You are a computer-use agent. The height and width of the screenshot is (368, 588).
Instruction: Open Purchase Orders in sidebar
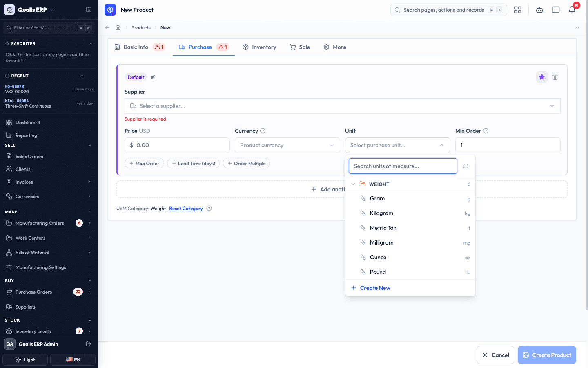[33, 292]
